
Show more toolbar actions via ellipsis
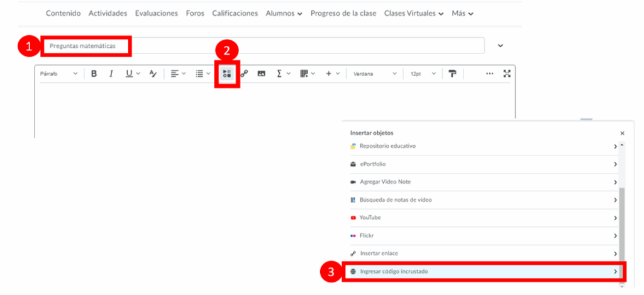[x=489, y=74]
